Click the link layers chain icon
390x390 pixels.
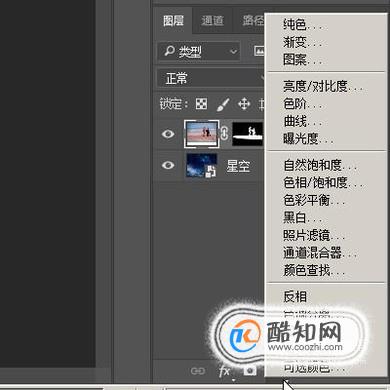pyautogui.click(x=198, y=371)
